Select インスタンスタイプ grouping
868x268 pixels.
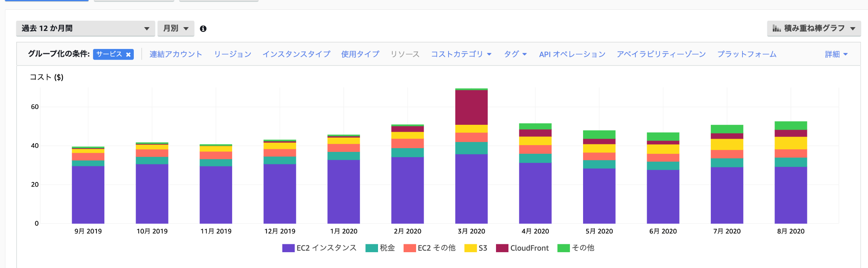296,54
